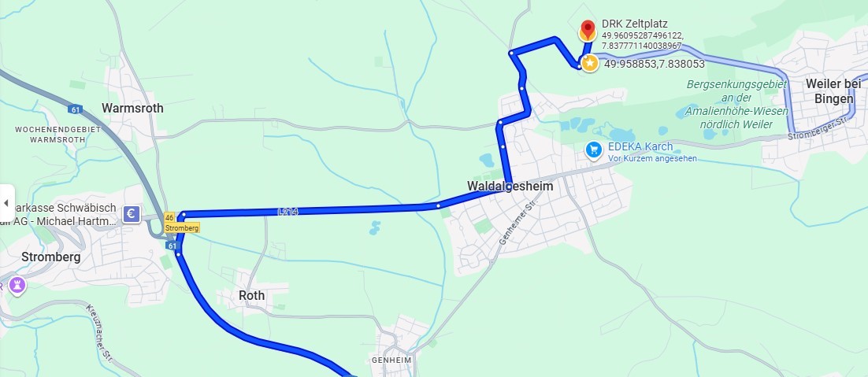Click the route 61 shield near Warmsroth
The width and height of the screenshot is (868, 377).
[x=76, y=109]
